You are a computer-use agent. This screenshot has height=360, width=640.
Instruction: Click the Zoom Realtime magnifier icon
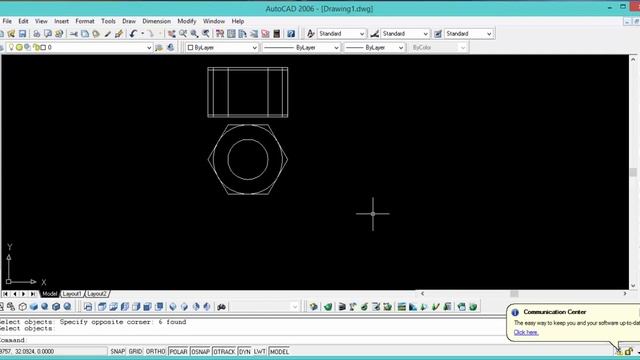(x=183, y=33)
